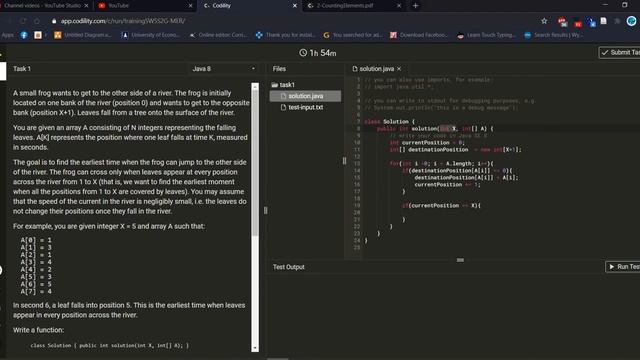The width and height of the screenshot is (640, 360).
Task: Click the Submit Task button
Action: click(619, 52)
